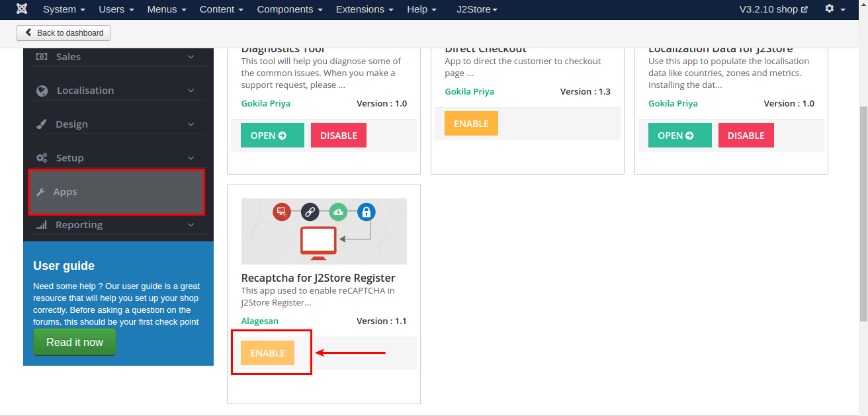Click author Gokila Priya under Diagnostics Tool
868x416 pixels.
coord(266,103)
